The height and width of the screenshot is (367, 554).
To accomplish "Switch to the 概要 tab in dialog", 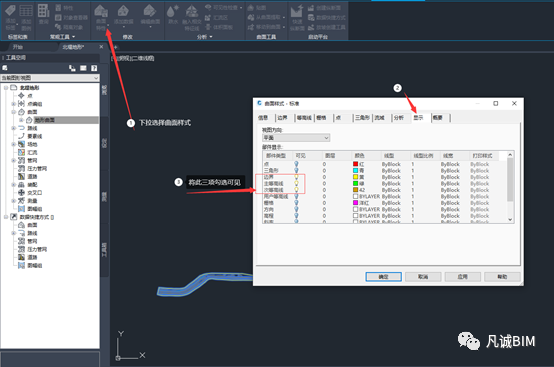I will click(438, 118).
